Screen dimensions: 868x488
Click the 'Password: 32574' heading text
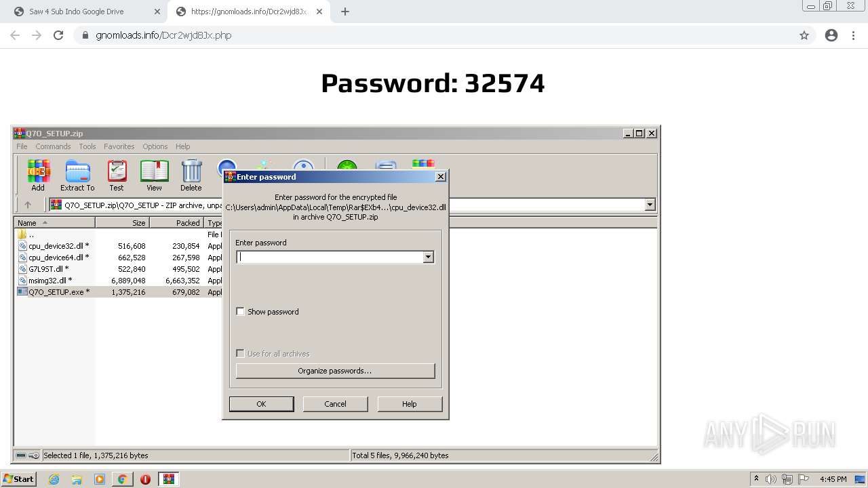(x=433, y=83)
